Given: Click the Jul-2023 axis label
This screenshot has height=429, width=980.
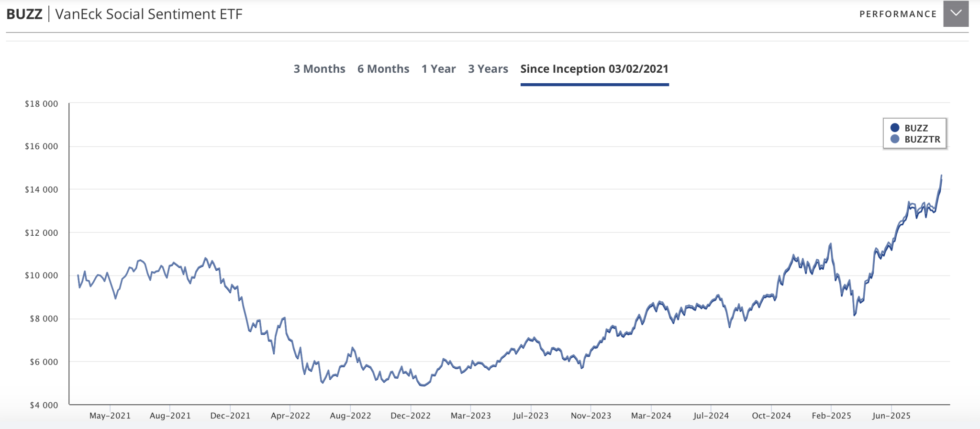Looking at the screenshot, I should tap(531, 416).
